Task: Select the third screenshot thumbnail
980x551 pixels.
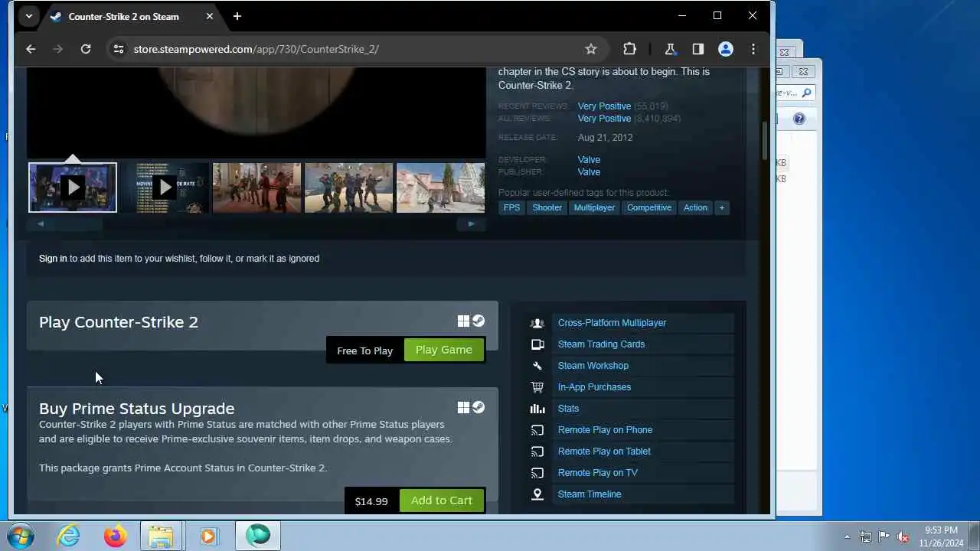Action: 257,187
